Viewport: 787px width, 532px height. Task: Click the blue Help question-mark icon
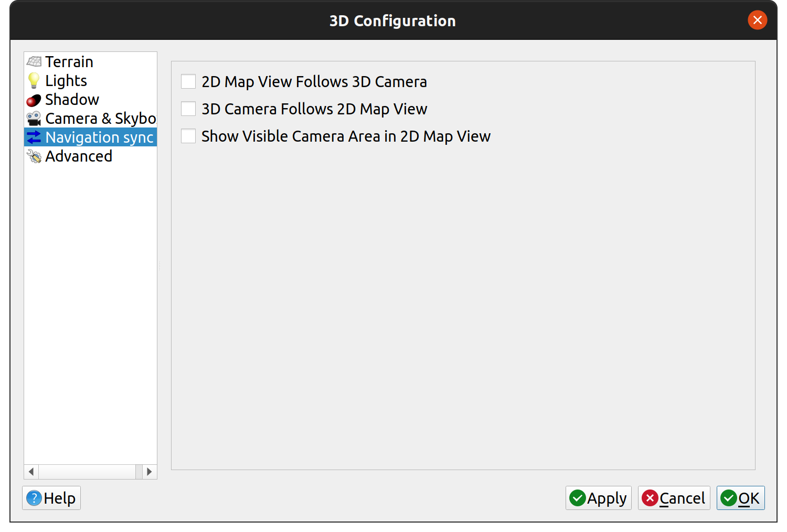[x=34, y=498]
